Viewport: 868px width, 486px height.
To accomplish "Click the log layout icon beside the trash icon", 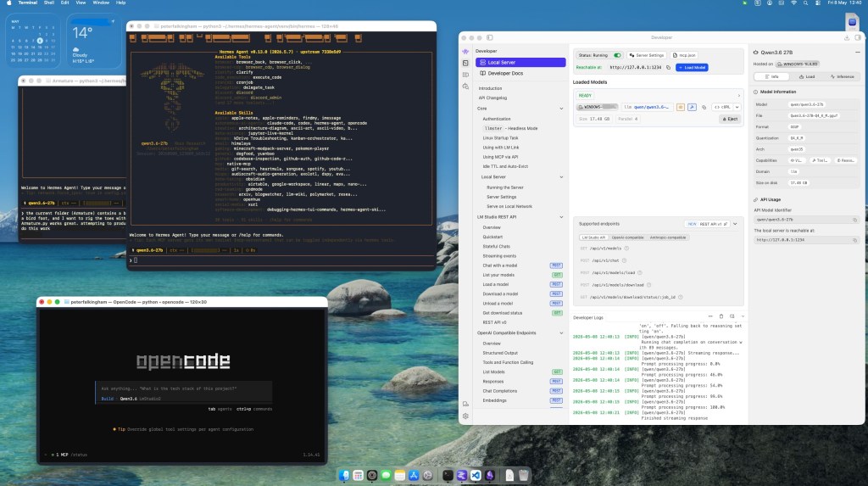I will click(732, 316).
